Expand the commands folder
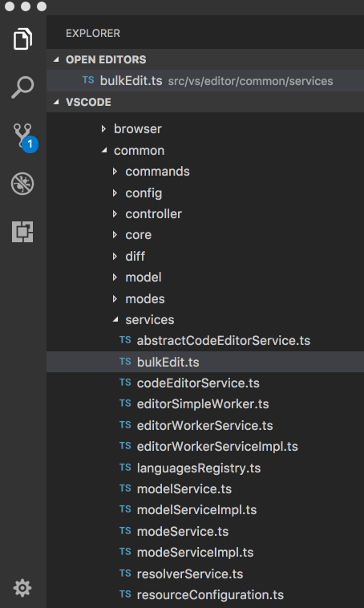The width and height of the screenshot is (364, 608). [115, 172]
